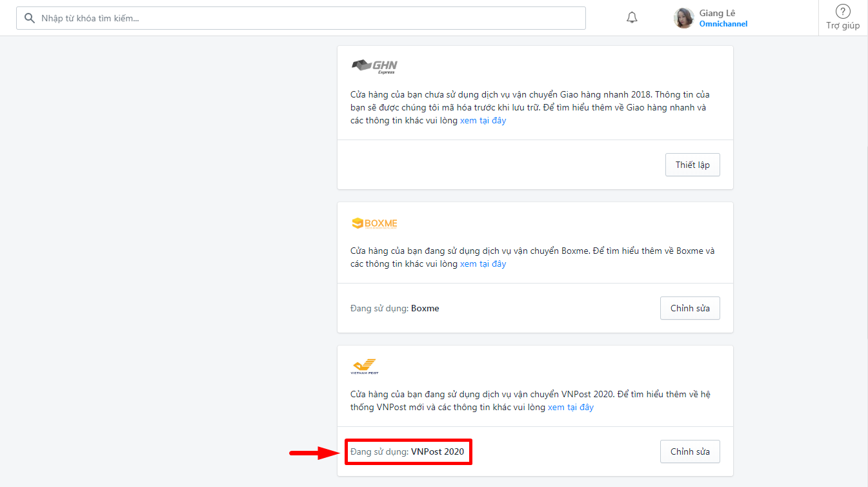Open xem tại đây link in VNPost card
The image size is (868, 487).
tap(570, 408)
